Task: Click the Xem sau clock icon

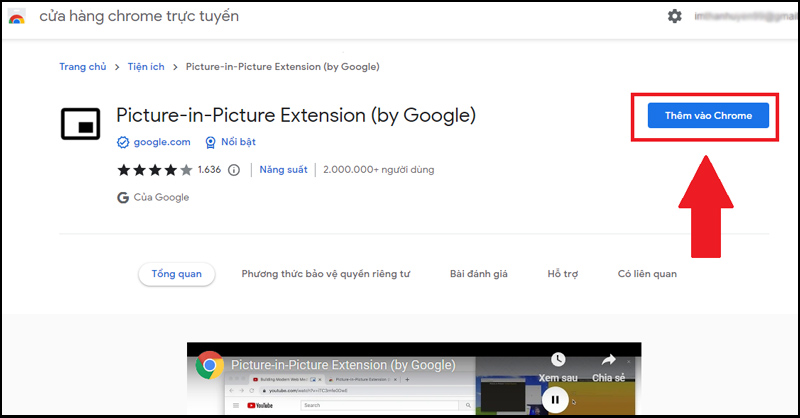Action: pyautogui.click(x=558, y=359)
